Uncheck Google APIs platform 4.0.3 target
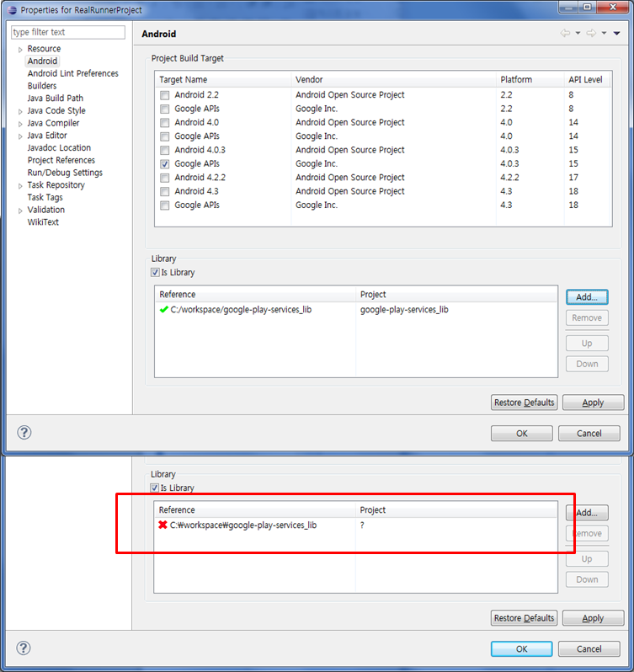634x672 pixels. pos(164,163)
